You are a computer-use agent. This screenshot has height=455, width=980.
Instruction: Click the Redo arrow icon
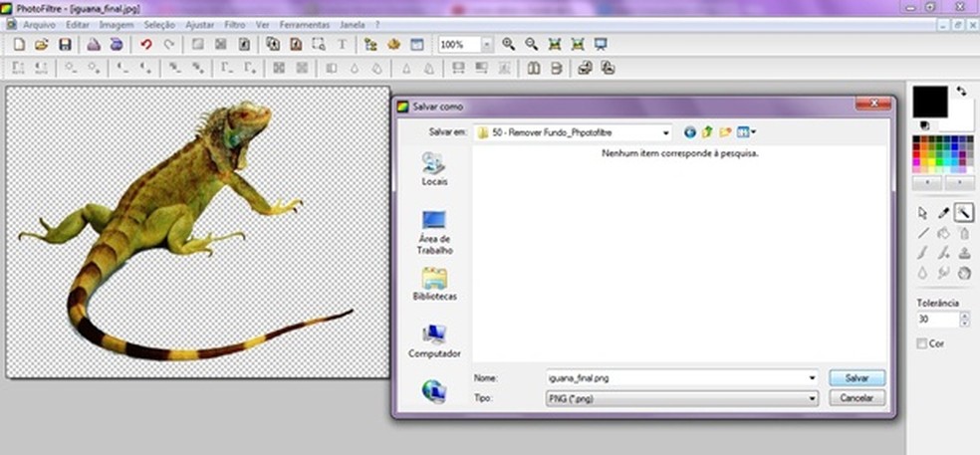(168, 45)
